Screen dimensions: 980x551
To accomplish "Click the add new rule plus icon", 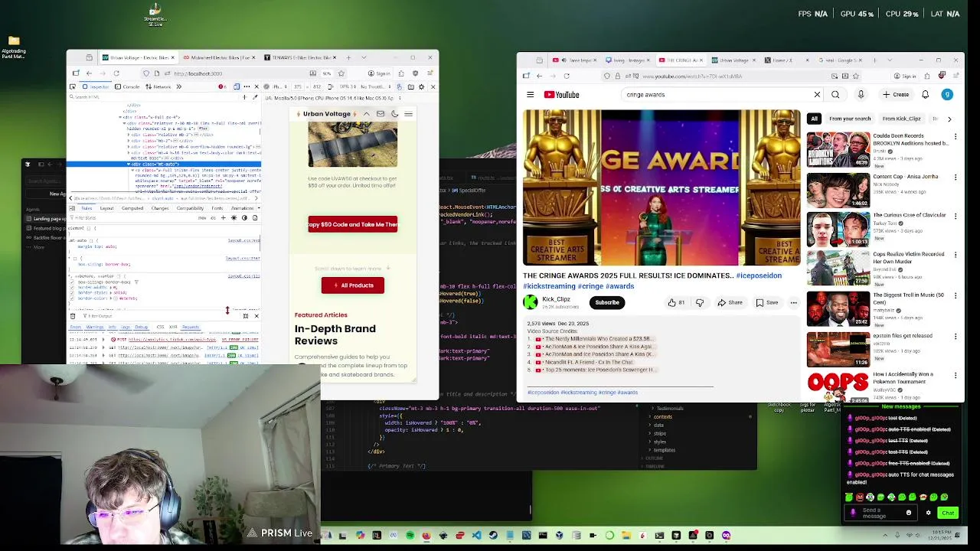I will (x=224, y=218).
